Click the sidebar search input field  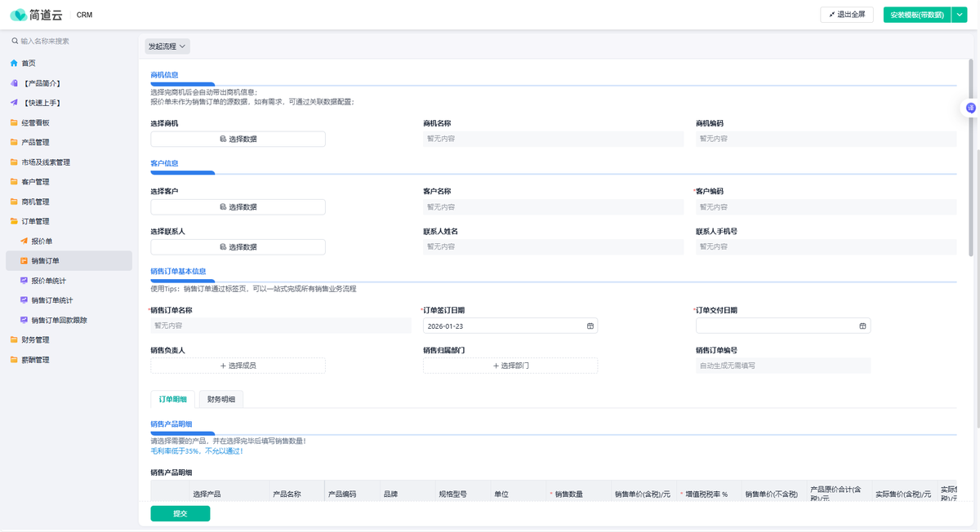[73, 41]
